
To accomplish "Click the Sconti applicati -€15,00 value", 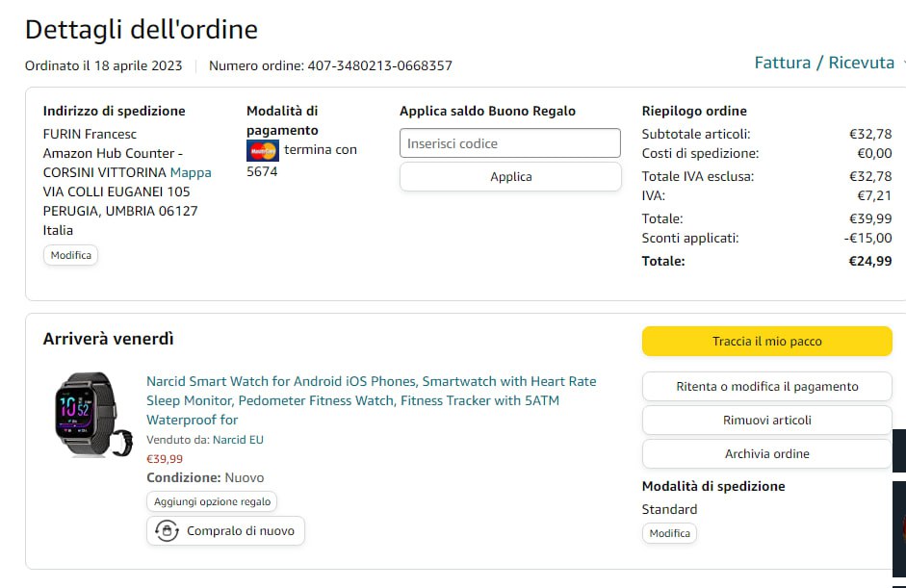I will coord(867,238).
